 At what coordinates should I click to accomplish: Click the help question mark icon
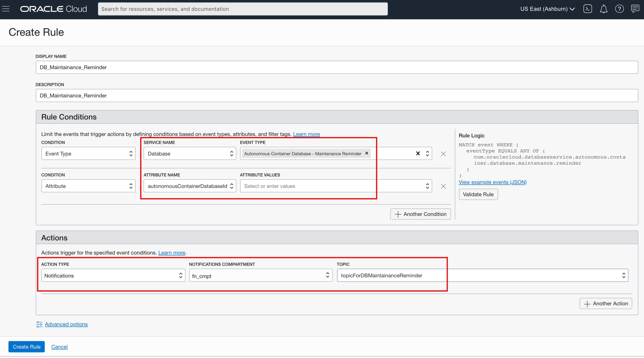pos(619,9)
